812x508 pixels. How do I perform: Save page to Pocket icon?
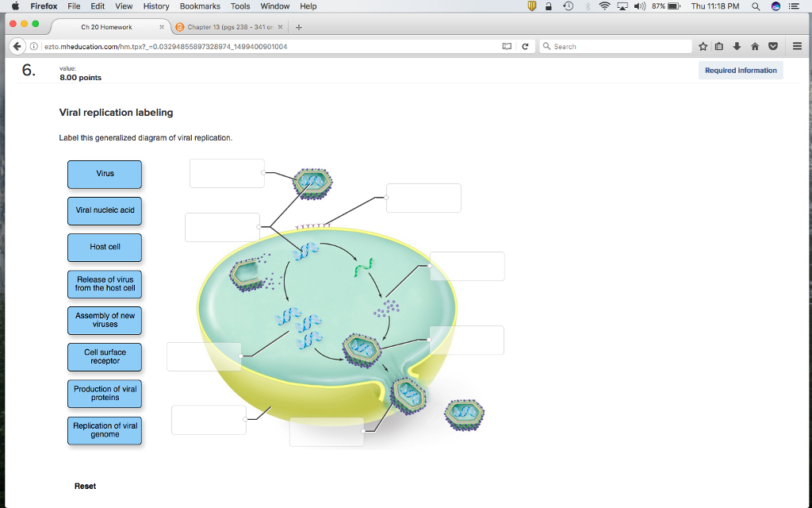[772, 46]
